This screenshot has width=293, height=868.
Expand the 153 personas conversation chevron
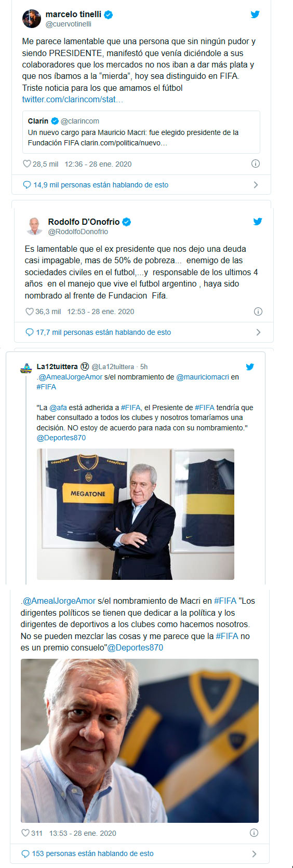[254, 853]
